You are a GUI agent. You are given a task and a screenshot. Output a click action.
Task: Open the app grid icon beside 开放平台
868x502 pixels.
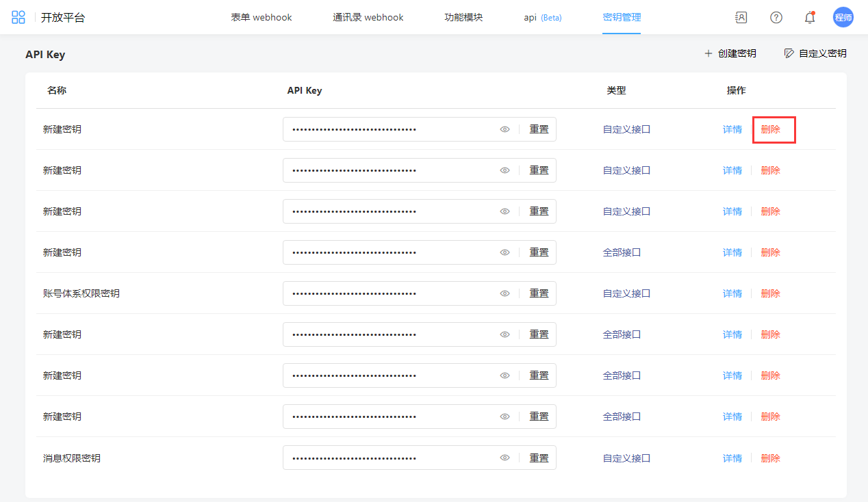pyautogui.click(x=18, y=17)
